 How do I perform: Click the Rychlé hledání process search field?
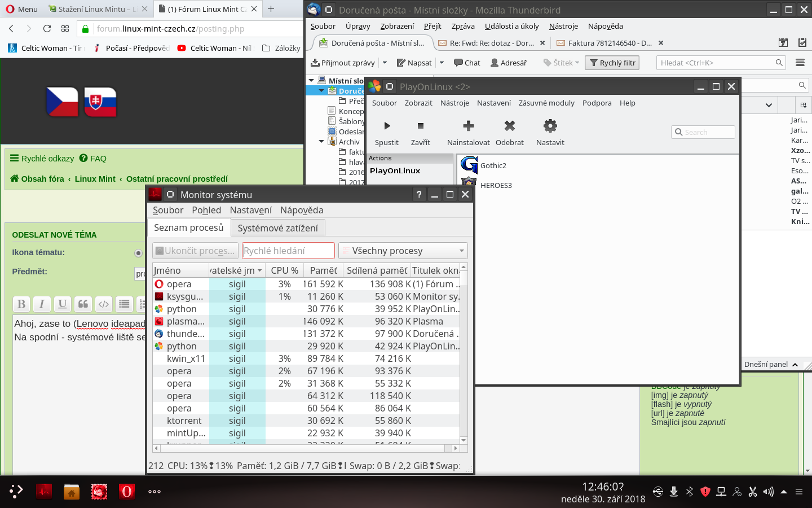pos(289,251)
